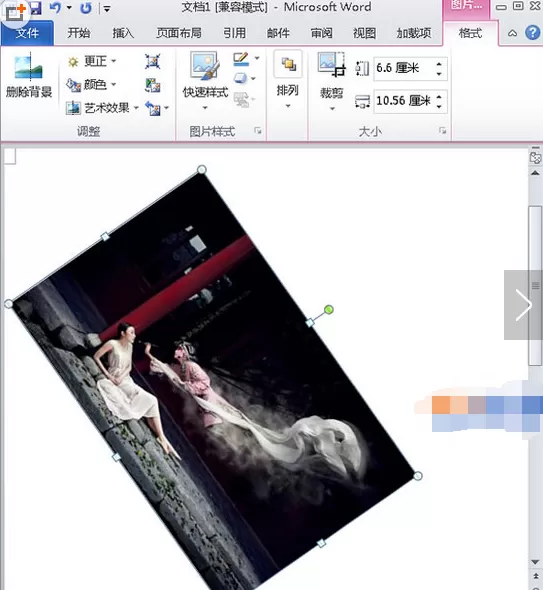Decrease the picture width with down stepper
This screenshot has height=590, width=543.
[x=439, y=106]
